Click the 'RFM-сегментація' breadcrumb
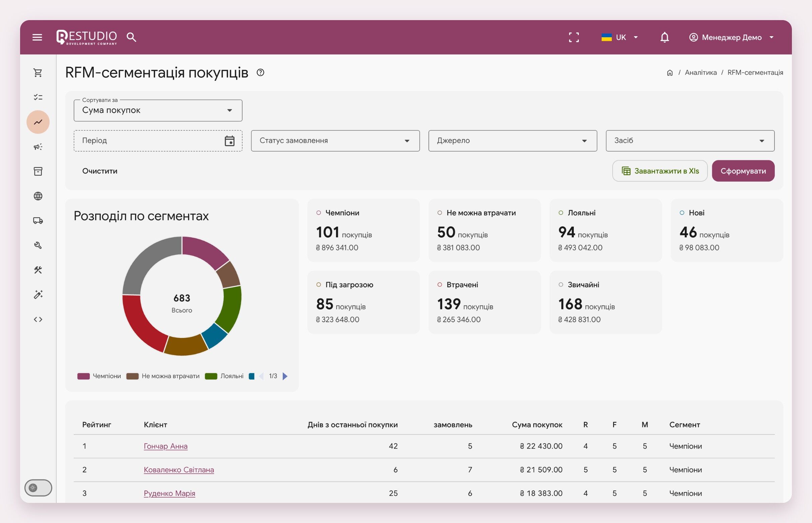This screenshot has height=523, width=812. pyautogui.click(x=755, y=73)
